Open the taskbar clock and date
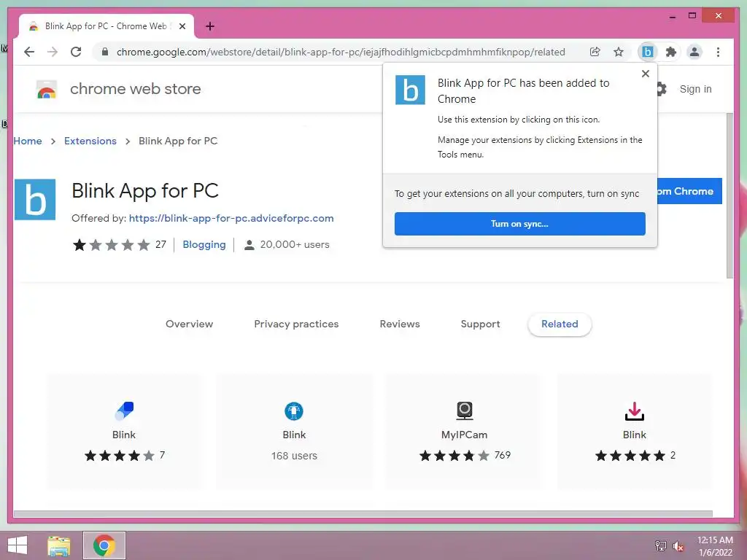Image resolution: width=747 pixels, height=560 pixels. 715,546
